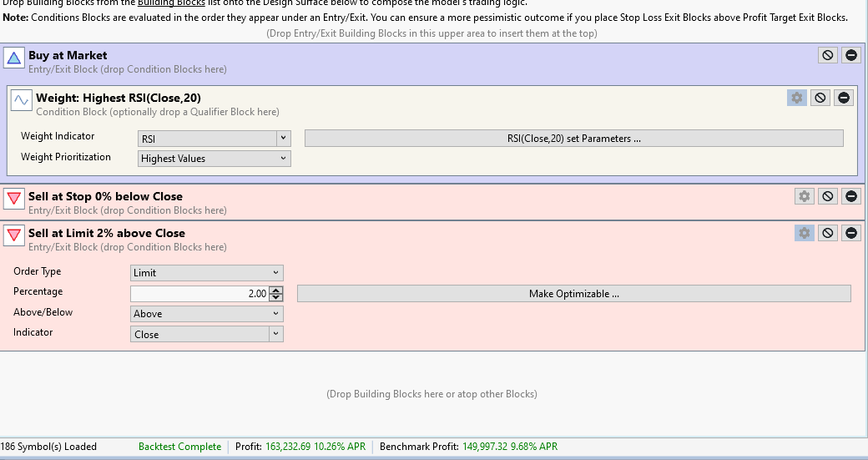This screenshot has width=868, height=460.
Task: Remove the Buy at Market block
Action: pos(850,55)
